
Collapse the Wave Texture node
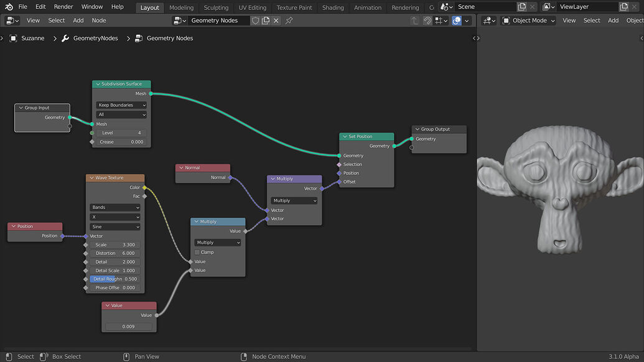click(91, 178)
